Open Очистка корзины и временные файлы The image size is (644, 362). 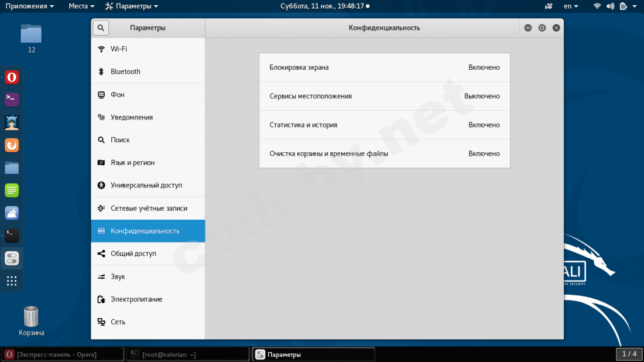coord(385,153)
